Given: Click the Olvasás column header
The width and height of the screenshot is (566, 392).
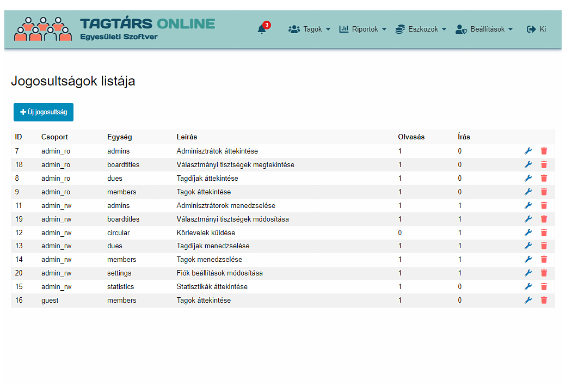Looking at the screenshot, I should [x=411, y=137].
